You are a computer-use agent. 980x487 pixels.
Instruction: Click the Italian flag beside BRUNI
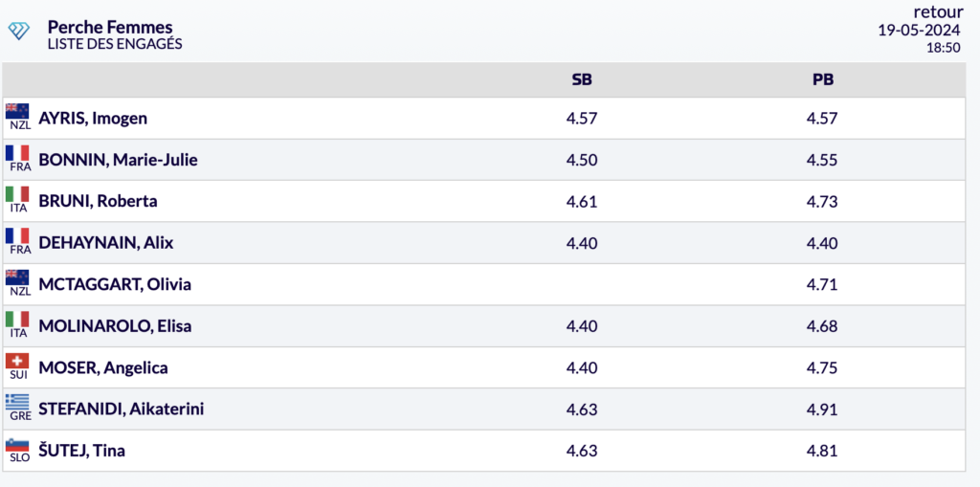click(17, 194)
